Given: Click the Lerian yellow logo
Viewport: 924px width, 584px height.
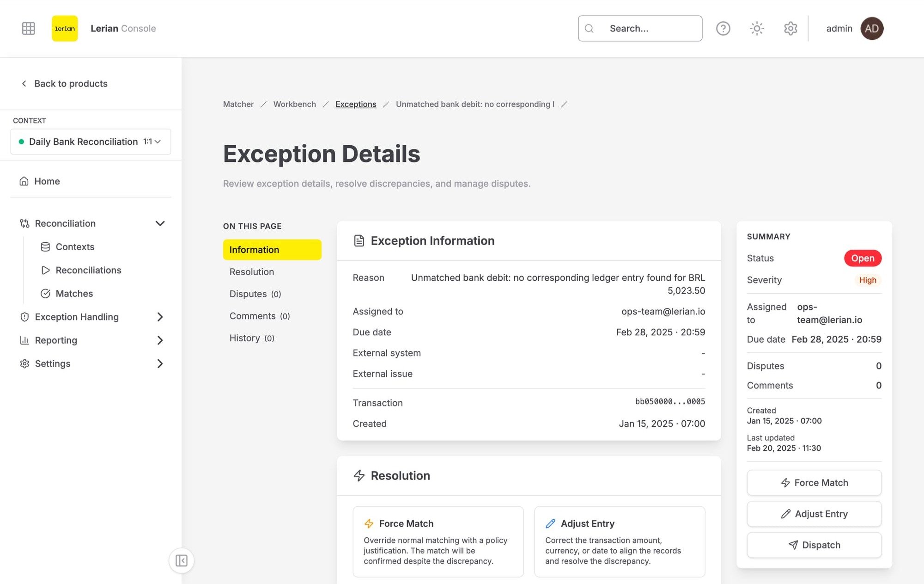Looking at the screenshot, I should [x=65, y=28].
